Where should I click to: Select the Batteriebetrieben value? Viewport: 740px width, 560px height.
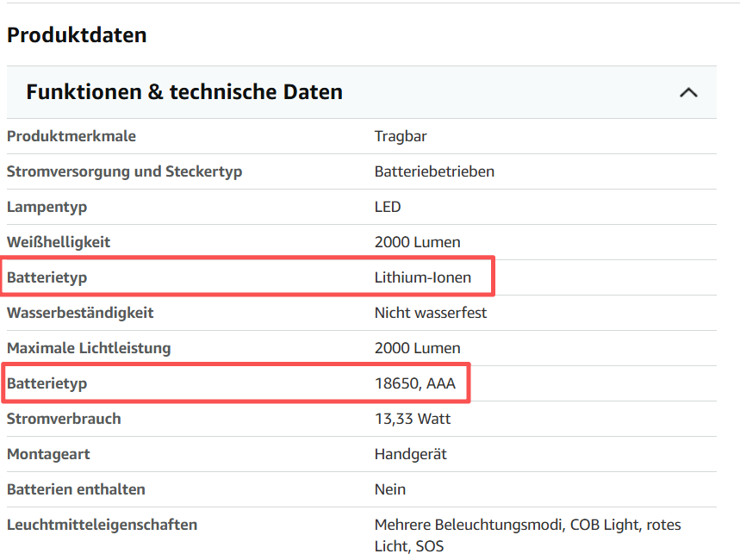(434, 171)
